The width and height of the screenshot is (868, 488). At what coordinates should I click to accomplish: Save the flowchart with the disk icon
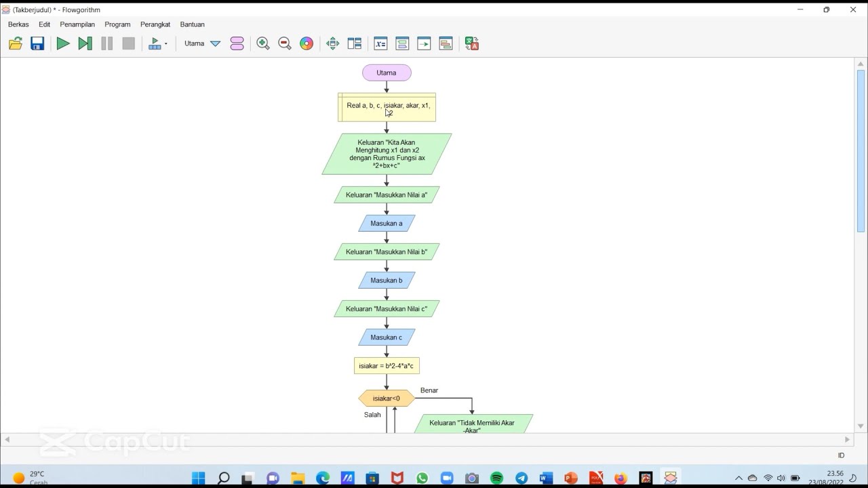tap(37, 43)
